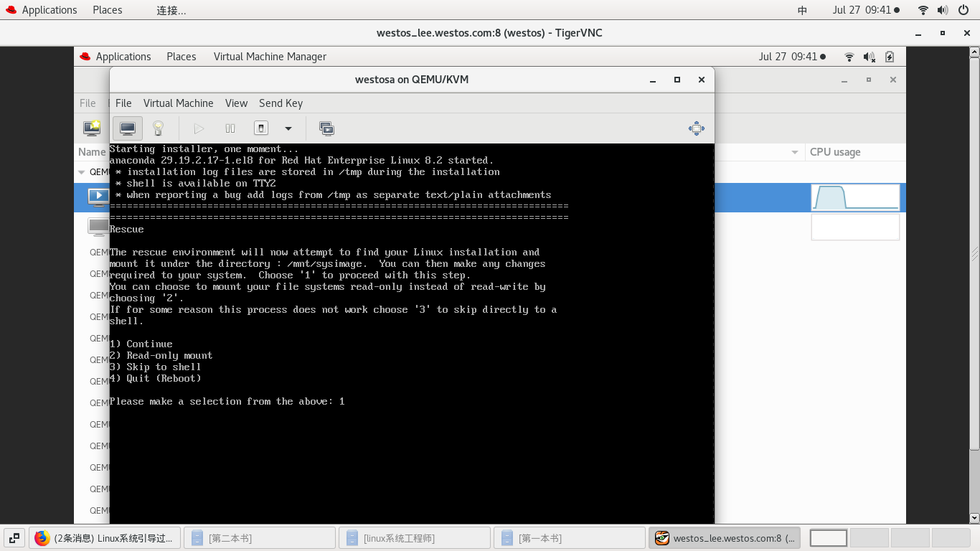980x551 pixels.
Task: Click host power menu icon
Action: tap(963, 10)
